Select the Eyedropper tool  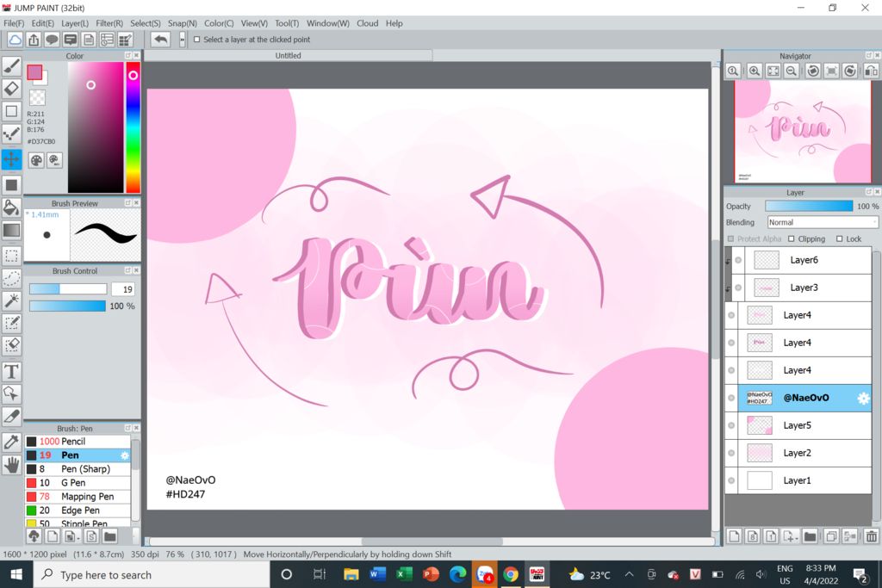coord(12,442)
